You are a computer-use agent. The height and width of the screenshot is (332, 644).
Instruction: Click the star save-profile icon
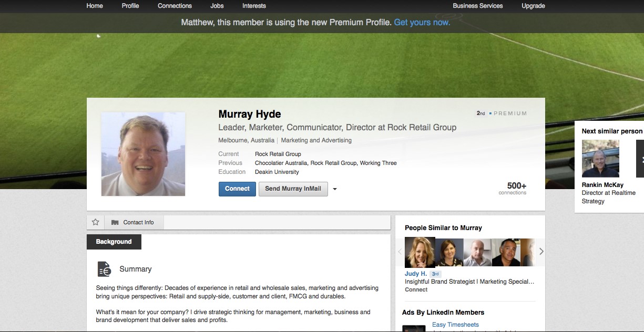tap(95, 222)
